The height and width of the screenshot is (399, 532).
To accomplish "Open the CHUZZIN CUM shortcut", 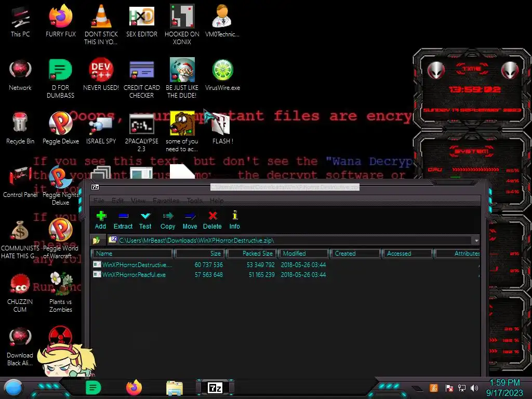I will (20, 293).
